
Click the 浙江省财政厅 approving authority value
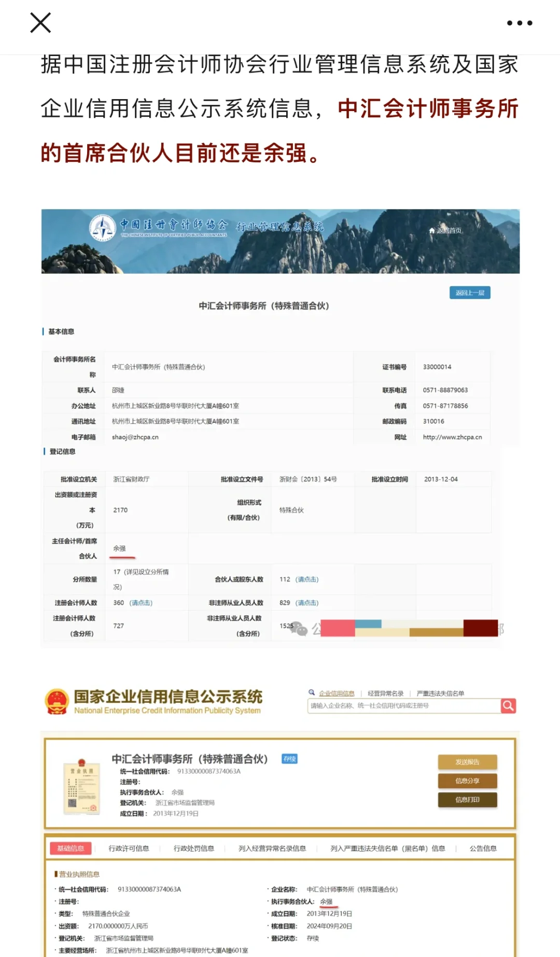tap(131, 479)
